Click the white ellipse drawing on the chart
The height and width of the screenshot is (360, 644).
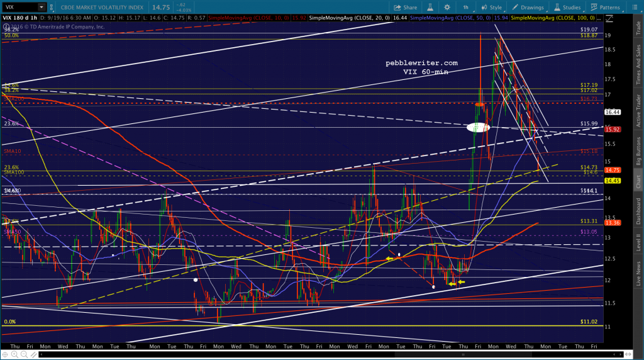coord(478,127)
